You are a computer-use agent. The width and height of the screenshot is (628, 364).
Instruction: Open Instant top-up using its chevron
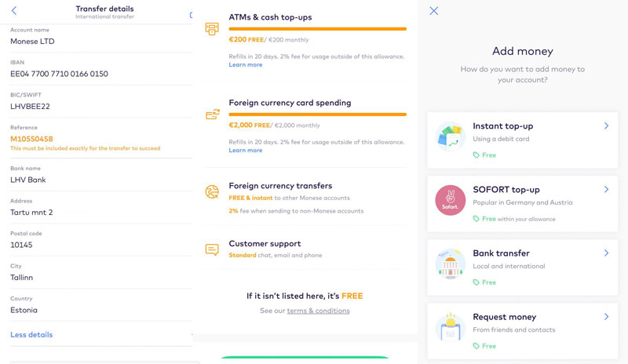606,126
